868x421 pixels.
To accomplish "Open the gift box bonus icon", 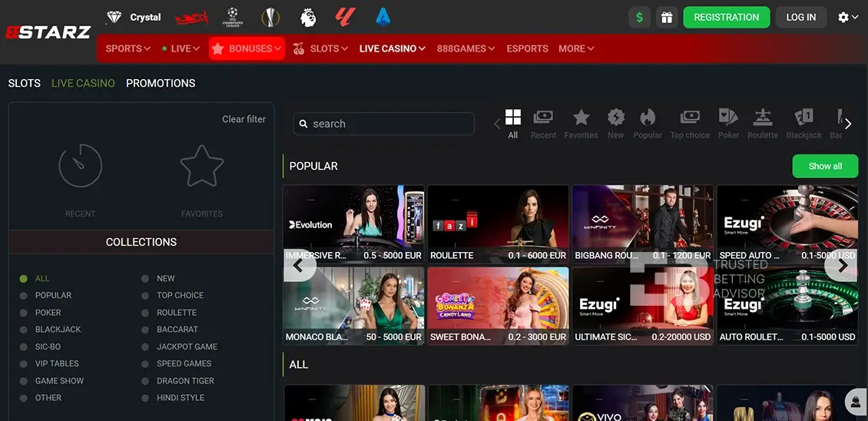I will [667, 17].
